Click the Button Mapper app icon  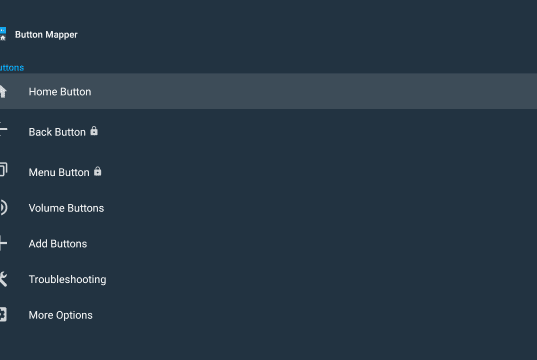coord(3,34)
